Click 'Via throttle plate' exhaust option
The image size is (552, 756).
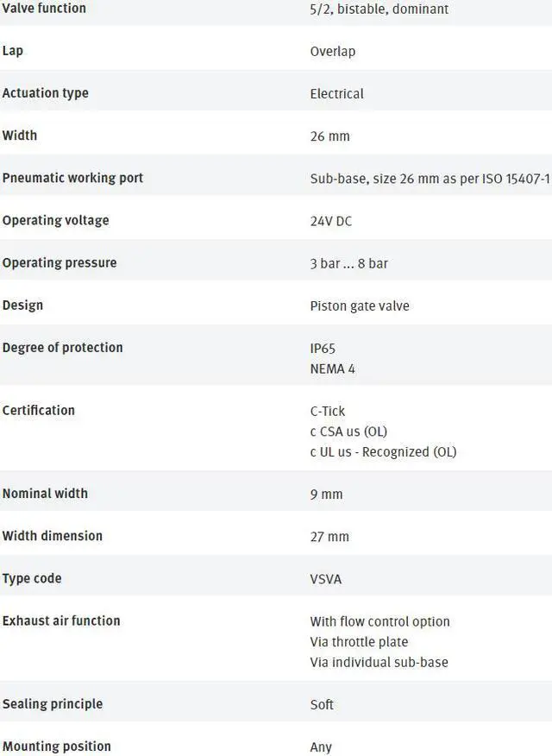coord(359,642)
